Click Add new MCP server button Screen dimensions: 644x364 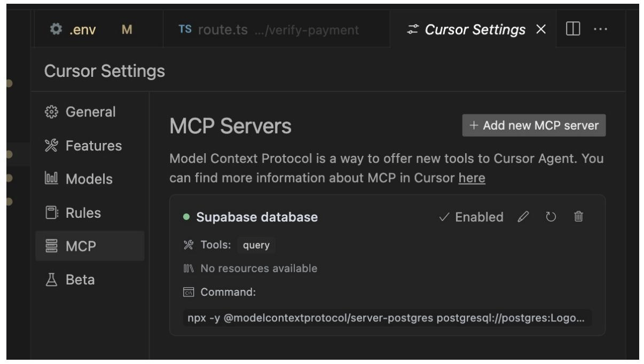tap(534, 126)
